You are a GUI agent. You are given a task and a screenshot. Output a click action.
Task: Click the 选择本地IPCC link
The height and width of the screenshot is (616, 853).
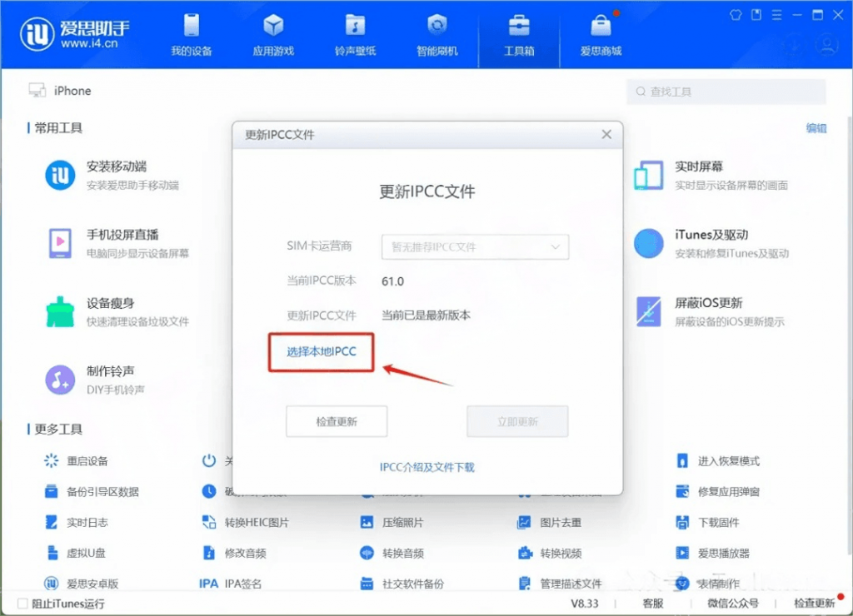pos(321,352)
